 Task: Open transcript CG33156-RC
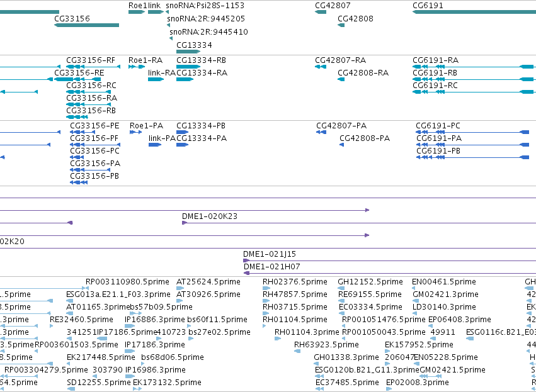[91, 86]
